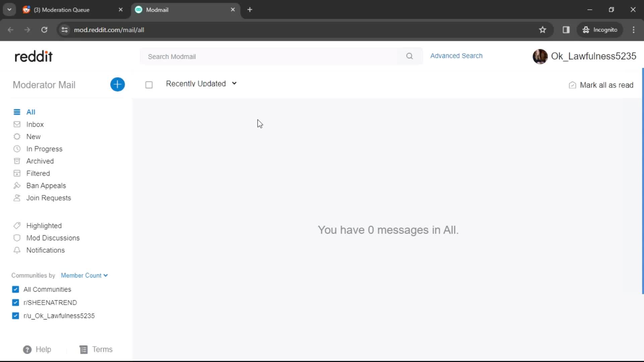644x362 pixels.
Task: Open the Inbox folder in Moderator Mail
Action: click(x=35, y=124)
